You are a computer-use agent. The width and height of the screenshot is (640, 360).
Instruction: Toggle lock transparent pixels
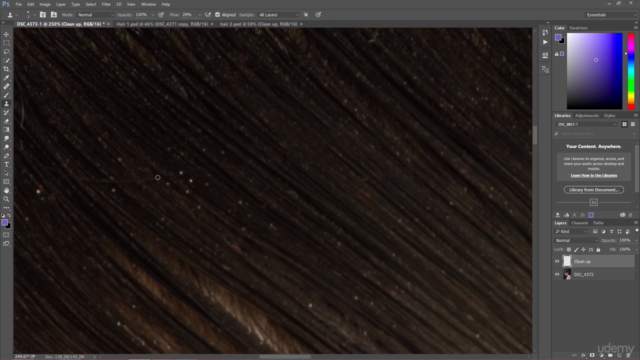tap(569, 249)
